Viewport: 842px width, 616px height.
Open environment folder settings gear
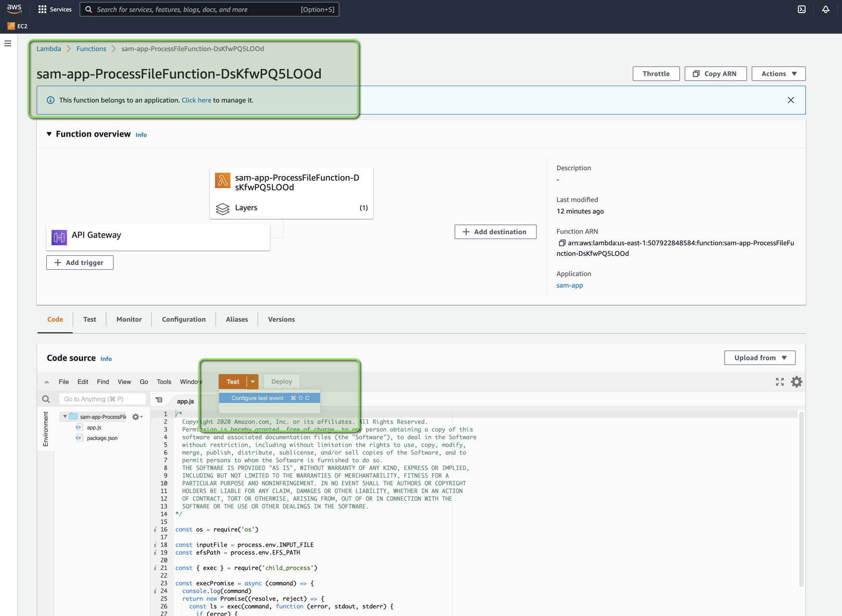137,417
